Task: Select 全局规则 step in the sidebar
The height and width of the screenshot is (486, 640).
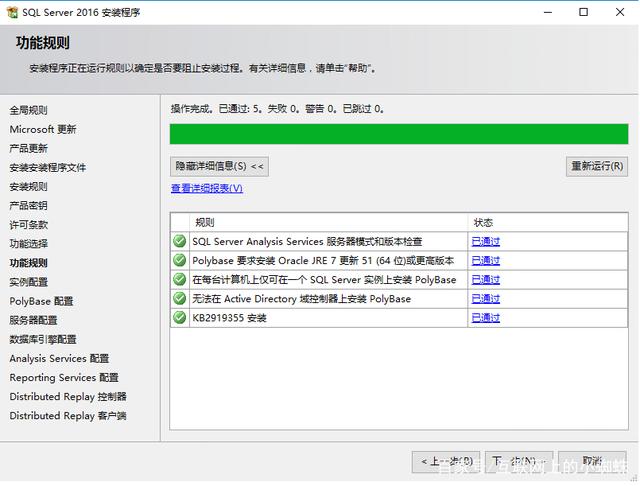Action: pyautogui.click(x=29, y=110)
